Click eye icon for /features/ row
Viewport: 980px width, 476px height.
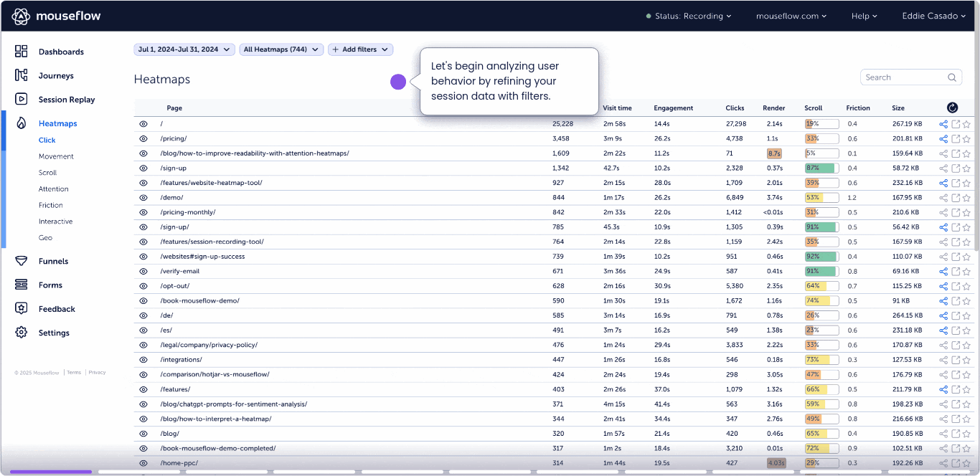coord(143,389)
